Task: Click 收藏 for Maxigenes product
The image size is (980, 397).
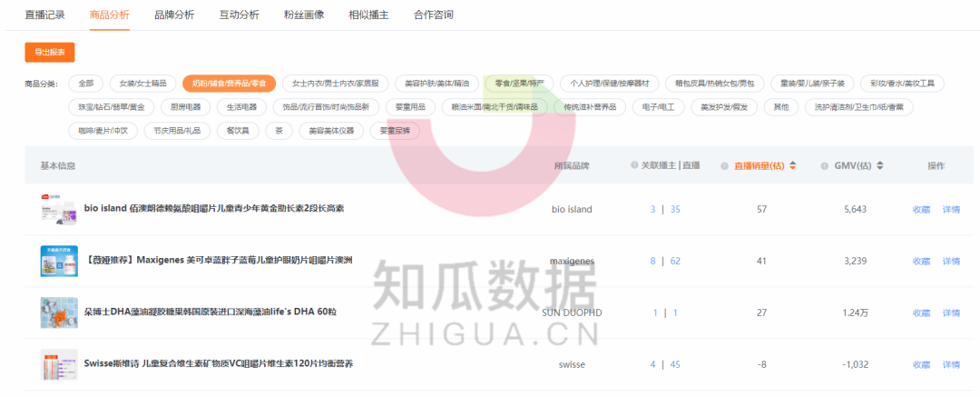Action: (x=921, y=261)
